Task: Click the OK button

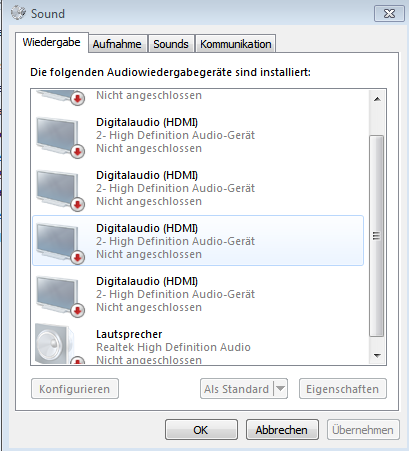Action: coord(201,430)
